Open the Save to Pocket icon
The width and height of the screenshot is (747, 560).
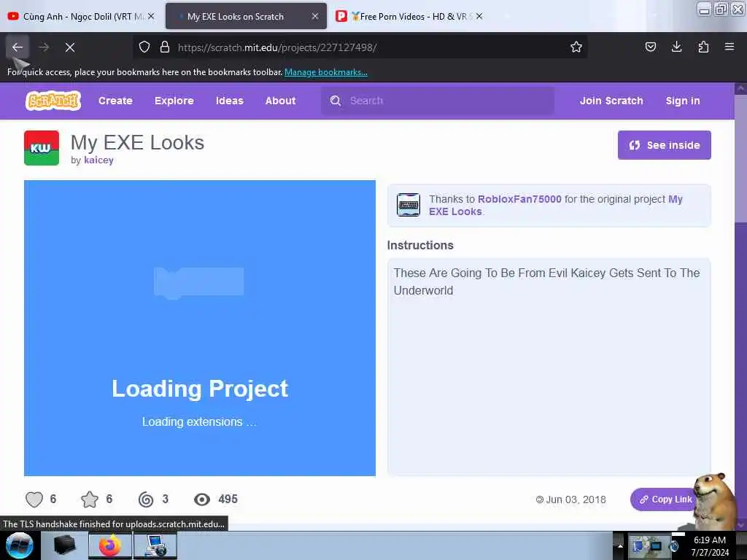pyautogui.click(x=650, y=47)
